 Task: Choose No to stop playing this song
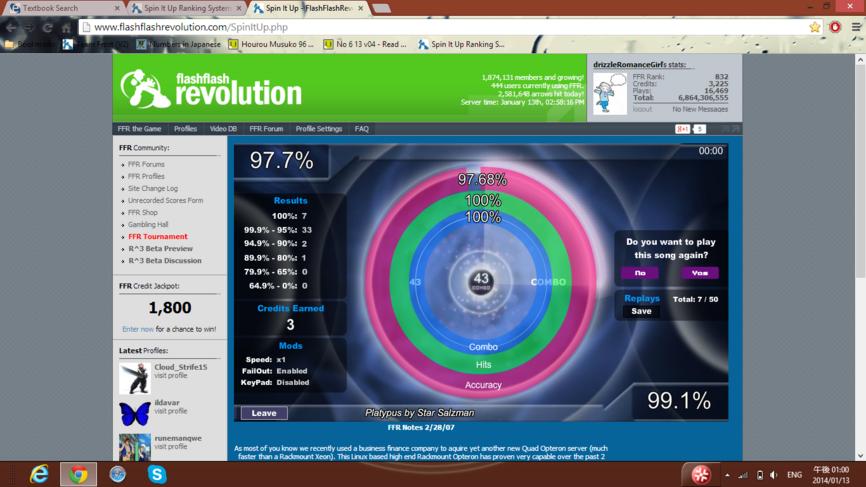(640, 273)
